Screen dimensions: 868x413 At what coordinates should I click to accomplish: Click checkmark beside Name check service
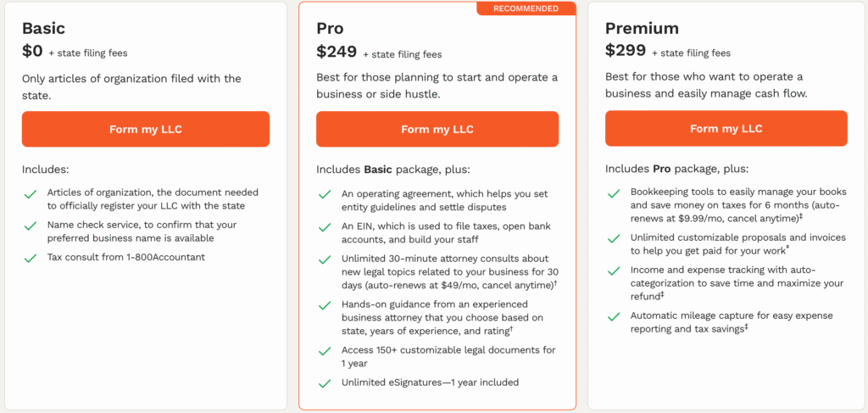tap(31, 226)
